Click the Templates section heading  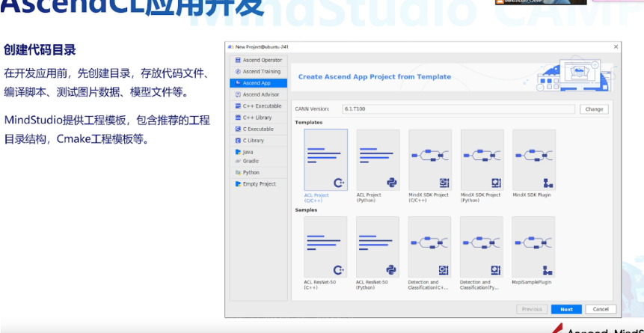(309, 123)
